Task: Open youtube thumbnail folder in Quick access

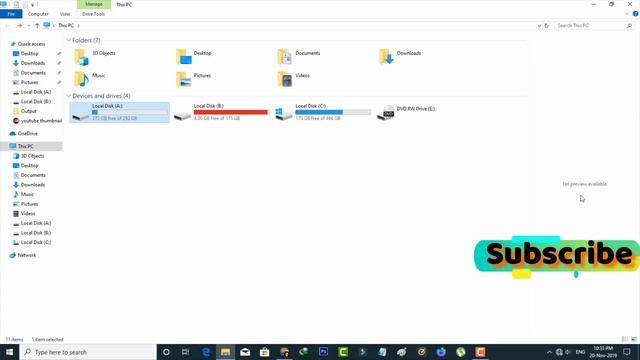Action: (x=37, y=121)
